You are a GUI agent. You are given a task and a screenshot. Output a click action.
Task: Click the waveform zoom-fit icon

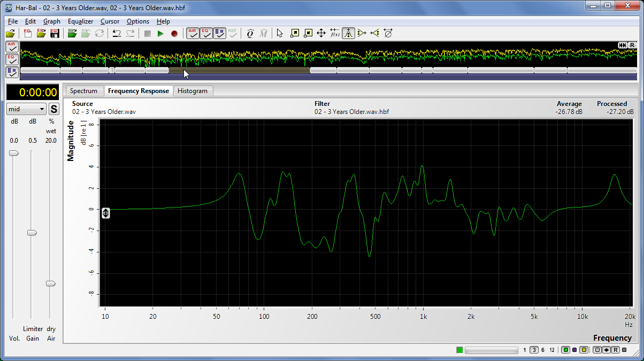(623, 45)
